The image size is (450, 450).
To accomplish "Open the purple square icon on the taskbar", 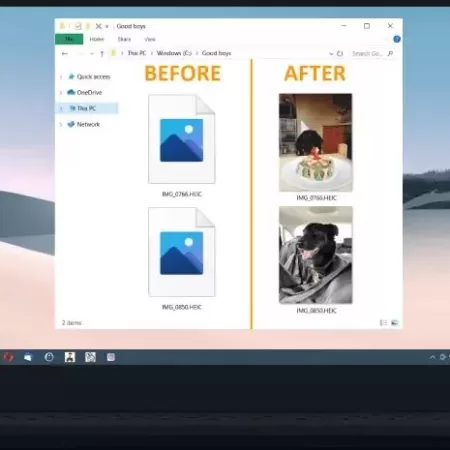I will pos(111,357).
